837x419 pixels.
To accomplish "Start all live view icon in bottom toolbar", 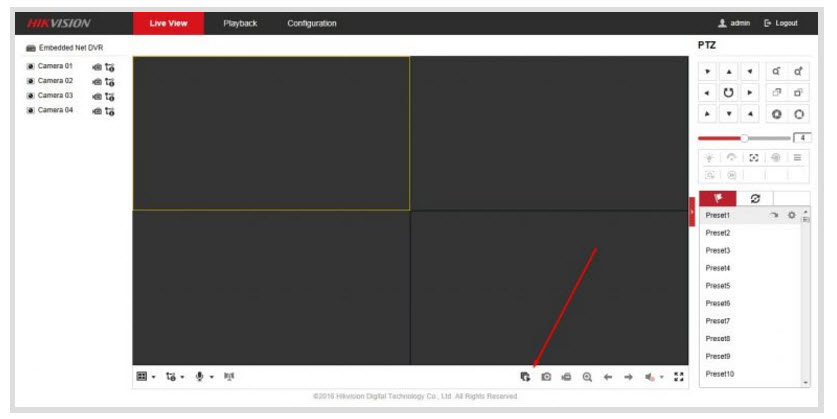I will pyautogui.click(x=525, y=377).
